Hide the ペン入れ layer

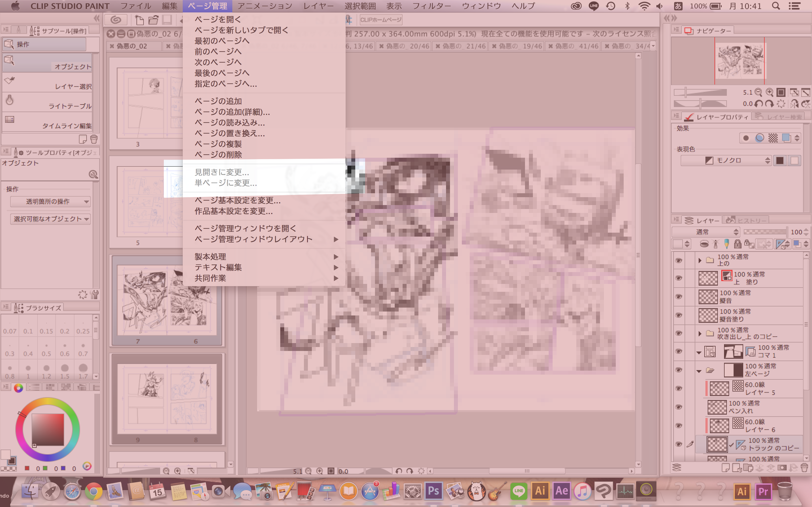(x=679, y=407)
